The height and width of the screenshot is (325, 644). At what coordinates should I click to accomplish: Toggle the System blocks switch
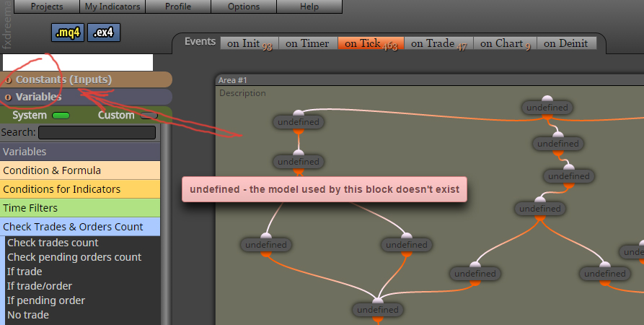(x=61, y=116)
